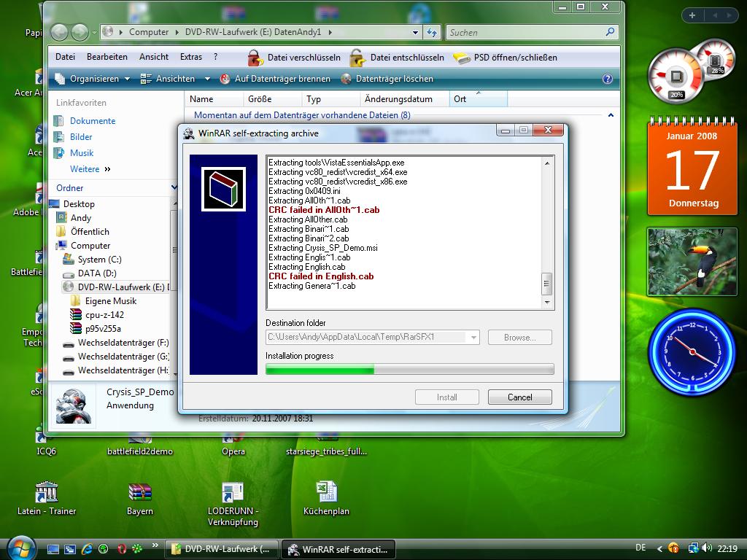The image size is (747, 560).
Task: Click the toucan picture gadget
Action: click(x=692, y=262)
